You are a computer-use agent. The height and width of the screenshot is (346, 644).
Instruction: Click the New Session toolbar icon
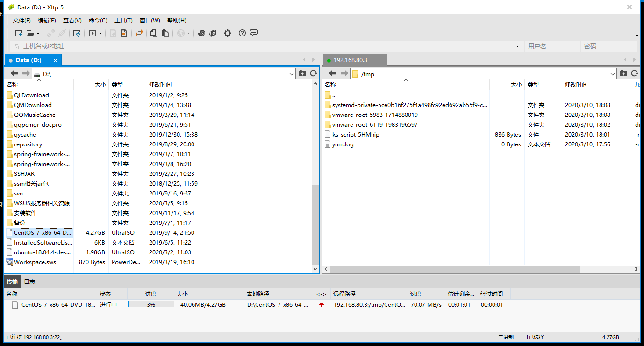19,33
